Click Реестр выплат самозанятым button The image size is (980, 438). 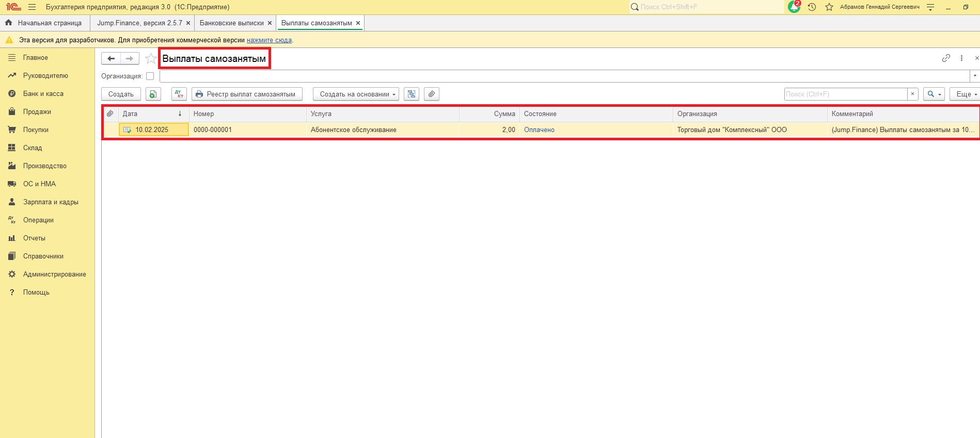(x=247, y=94)
